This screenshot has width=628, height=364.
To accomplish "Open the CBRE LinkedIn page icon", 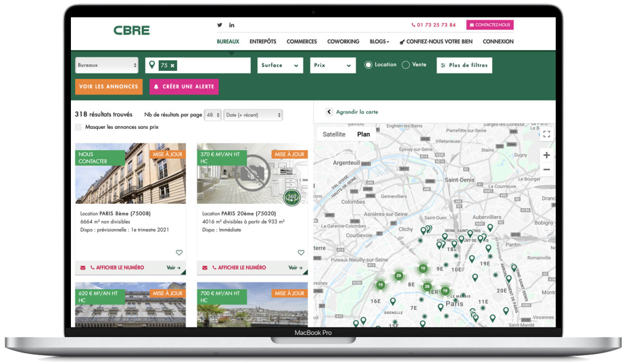I will point(231,25).
